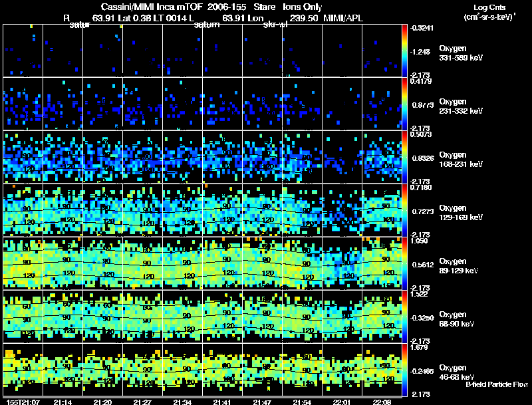Image resolution: width=532 pixels, height=405 pixels.
Task: Click the MIMI/APL header text
Action: click(343, 18)
